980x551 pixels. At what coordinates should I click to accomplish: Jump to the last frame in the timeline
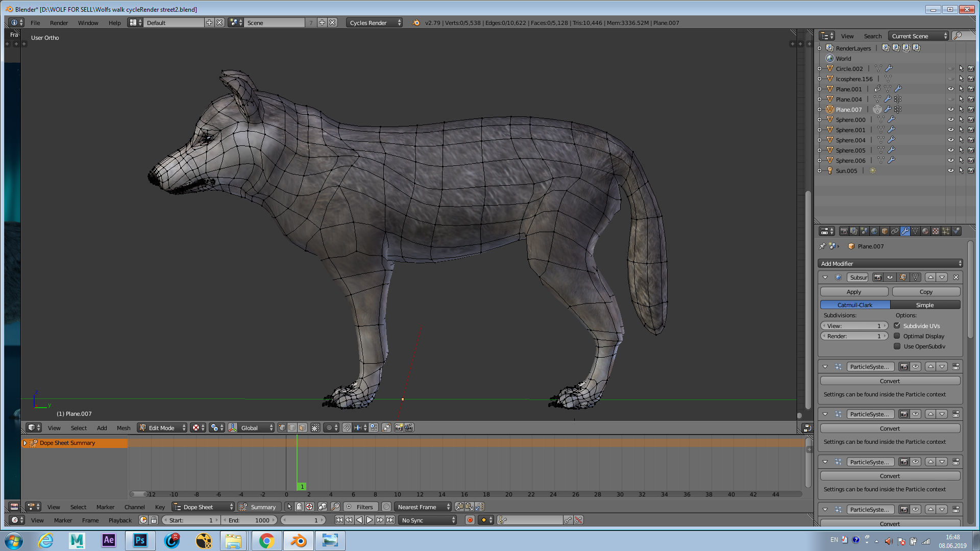[x=390, y=520]
